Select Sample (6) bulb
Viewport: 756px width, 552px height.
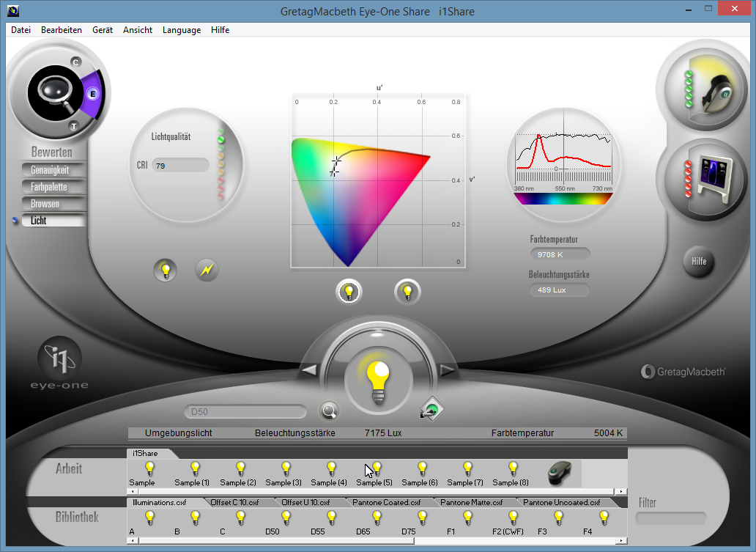click(423, 468)
